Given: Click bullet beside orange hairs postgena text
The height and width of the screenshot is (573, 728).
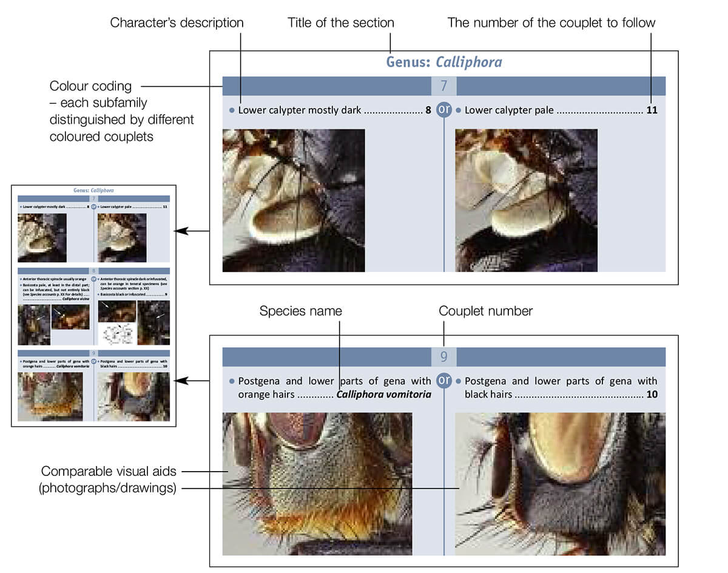Looking at the screenshot, I should pos(232,381).
